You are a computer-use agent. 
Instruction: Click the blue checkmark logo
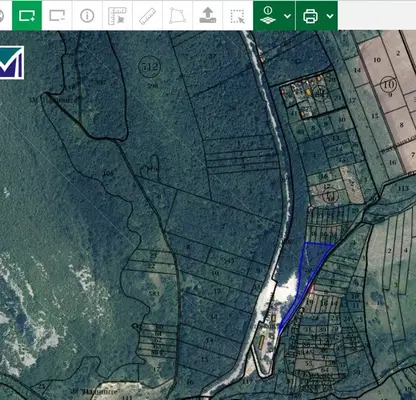[x=12, y=62]
